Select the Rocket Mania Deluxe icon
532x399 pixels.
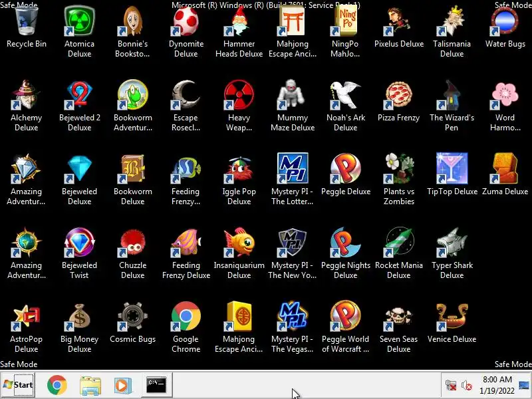pyautogui.click(x=398, y=243)
